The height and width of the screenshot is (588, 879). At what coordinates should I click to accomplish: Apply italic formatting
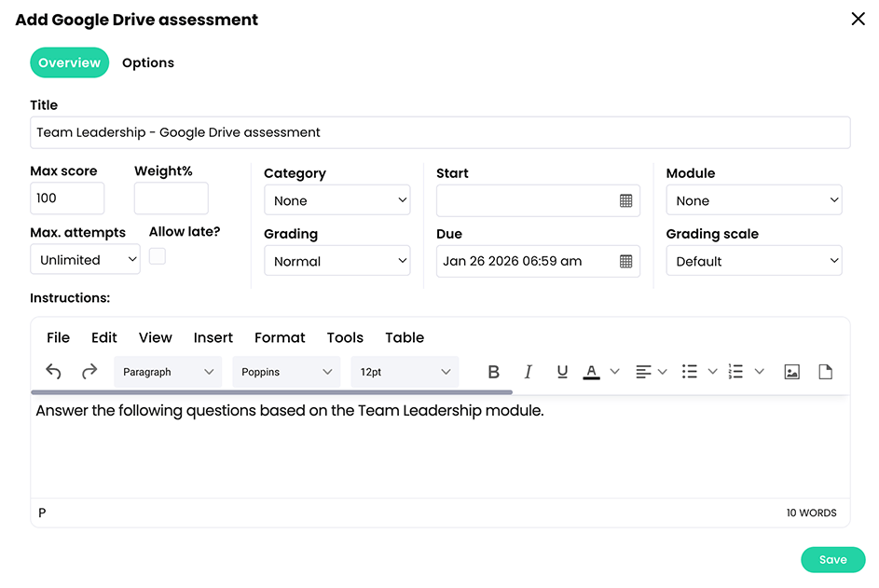(x=528, y=371)
